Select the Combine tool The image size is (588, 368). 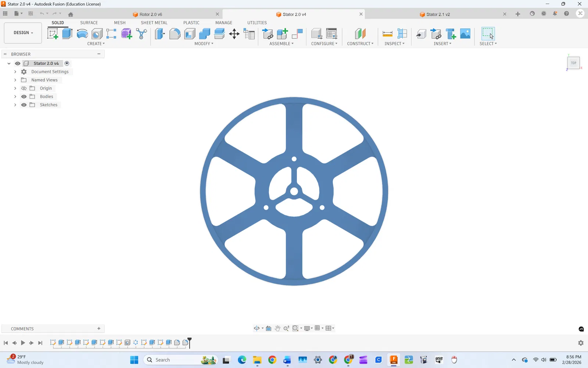tap(204, 34)
